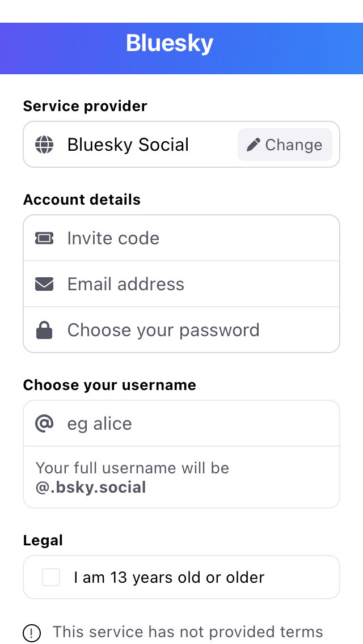Screen dimensions: 363x644
Task: Click the globe icon beside Bluesky Social
Action: click(x=44, y=145)
